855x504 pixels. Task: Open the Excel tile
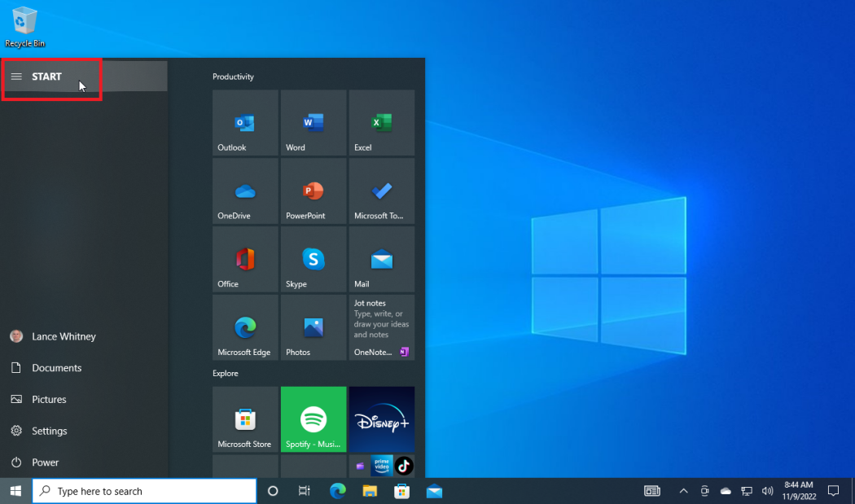[382, 123]
